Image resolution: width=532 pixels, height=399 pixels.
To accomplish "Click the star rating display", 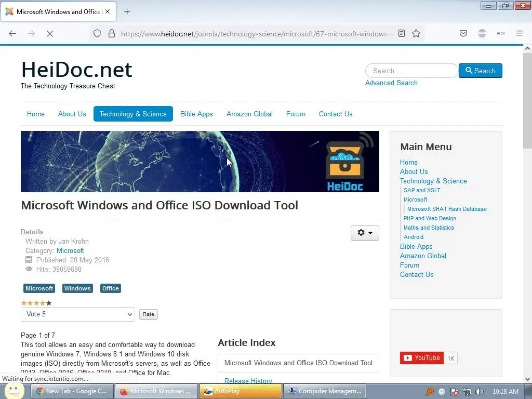I will [36, 303].
